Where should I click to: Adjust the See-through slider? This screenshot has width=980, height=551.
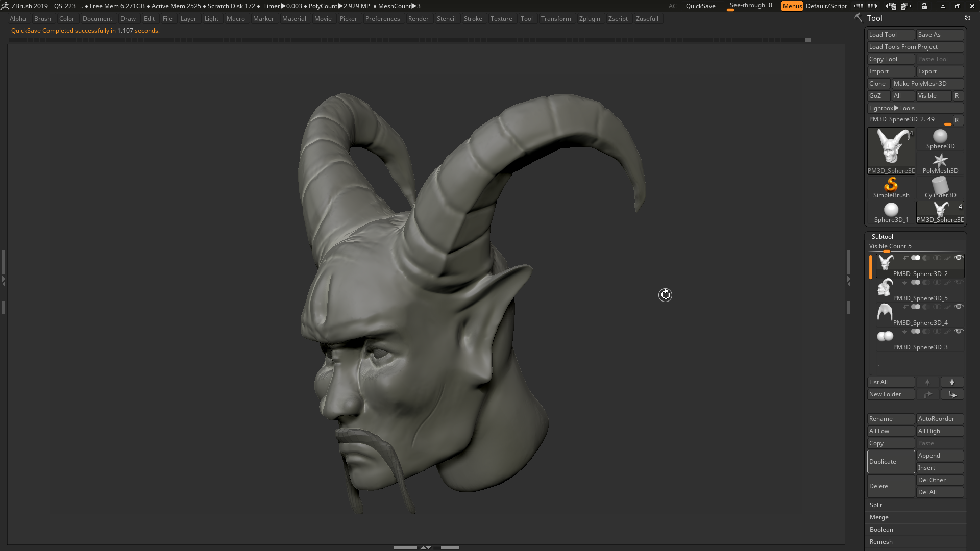click(x=750, y=6)
